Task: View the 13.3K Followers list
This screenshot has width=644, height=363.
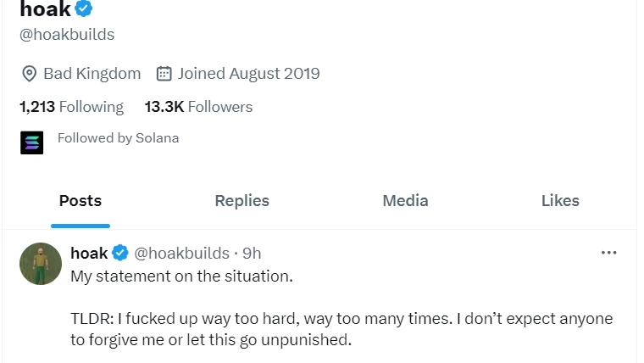Action: pyautogui.click(x=198, y=107)
